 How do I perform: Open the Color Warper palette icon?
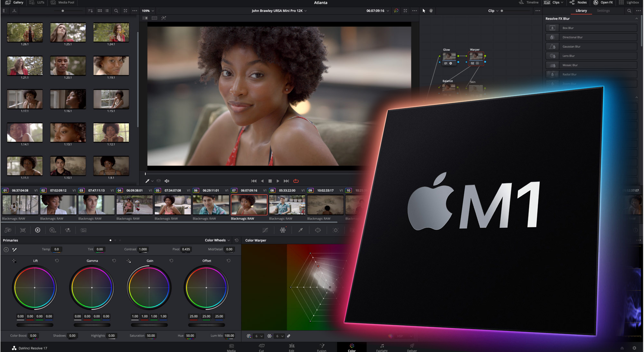pos(283,230)
